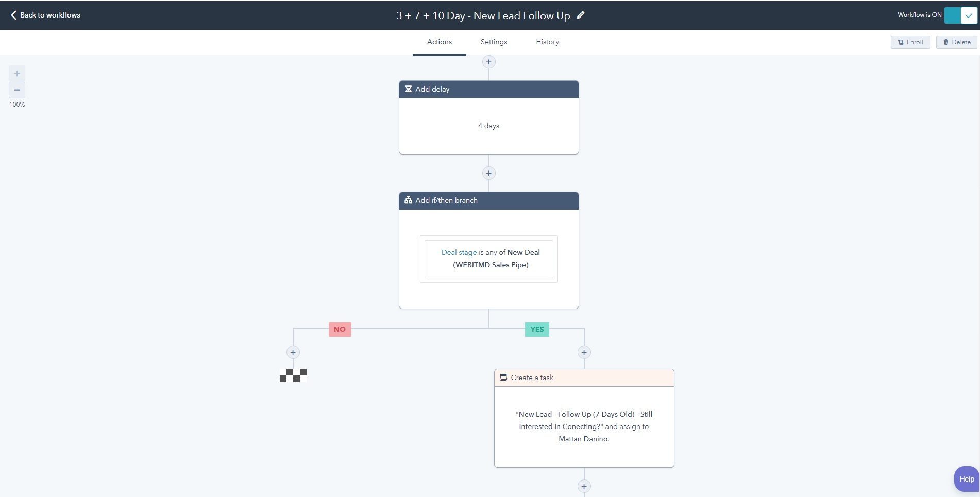The width and height of the screenshot is (980, 497).
Task: Select the Actions tab
Action: point(438,42)
